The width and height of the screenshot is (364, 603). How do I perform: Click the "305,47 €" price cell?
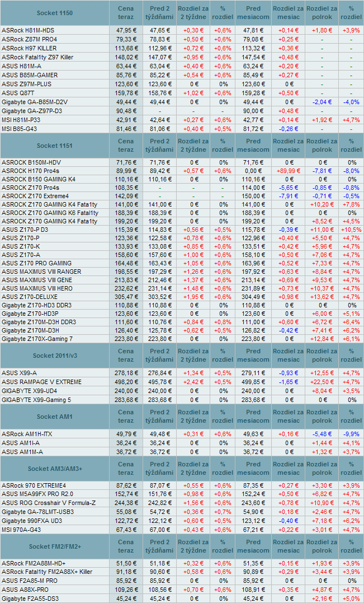click(x=126, y=297)
